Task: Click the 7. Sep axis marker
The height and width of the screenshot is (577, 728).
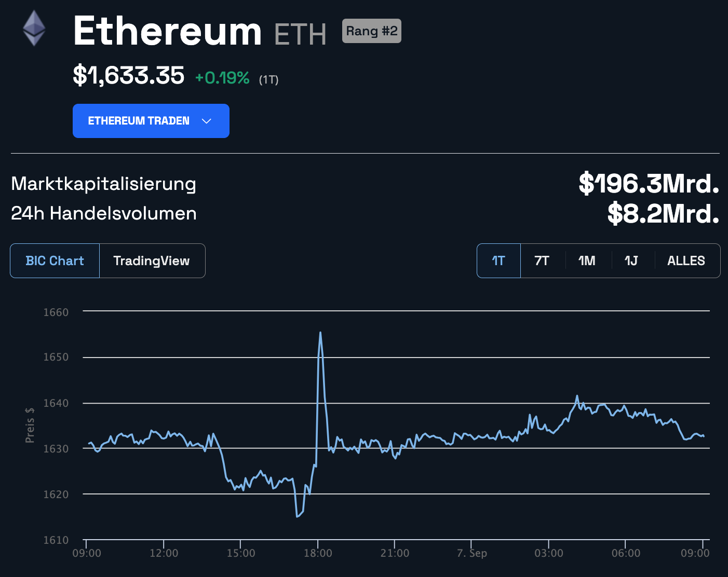Action: [x=471, y=553]
